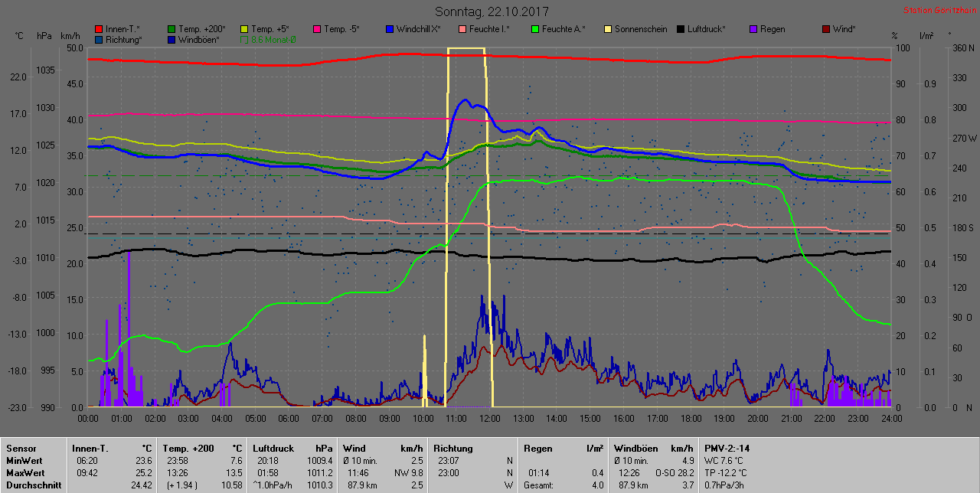Click the yellow-green Temp. +5 legend swatch
The image size is (980, 493).
(244, 29)
